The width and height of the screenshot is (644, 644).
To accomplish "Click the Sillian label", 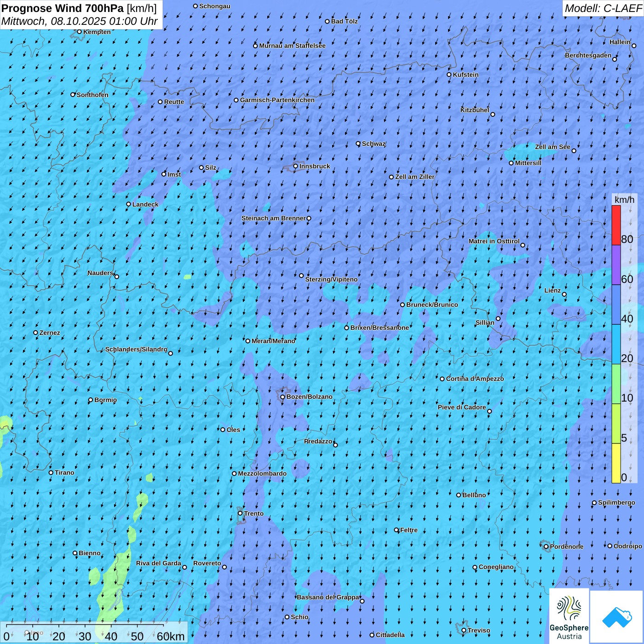I will pos(485,322).
